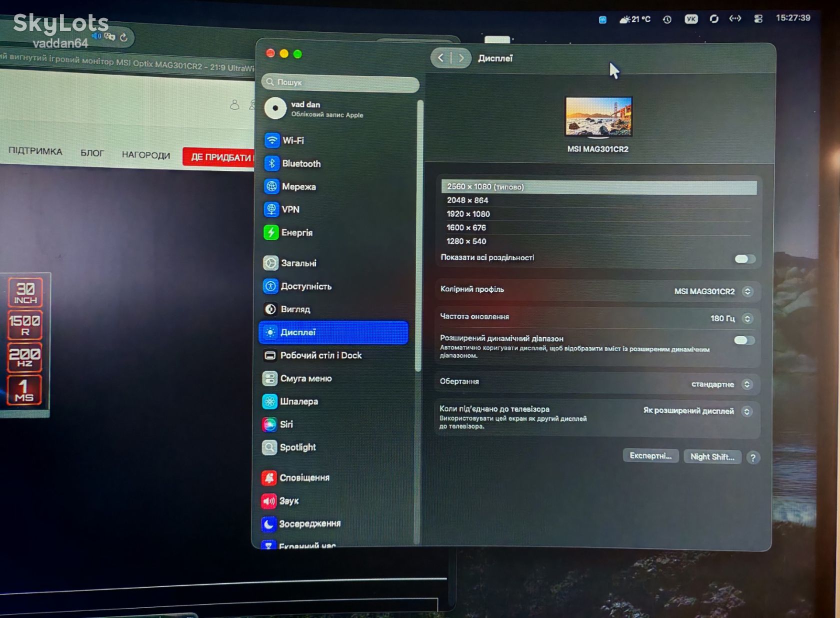840x618 pixels.
Task: Click the УК input language indicator
Action: [x=691, y=19]
